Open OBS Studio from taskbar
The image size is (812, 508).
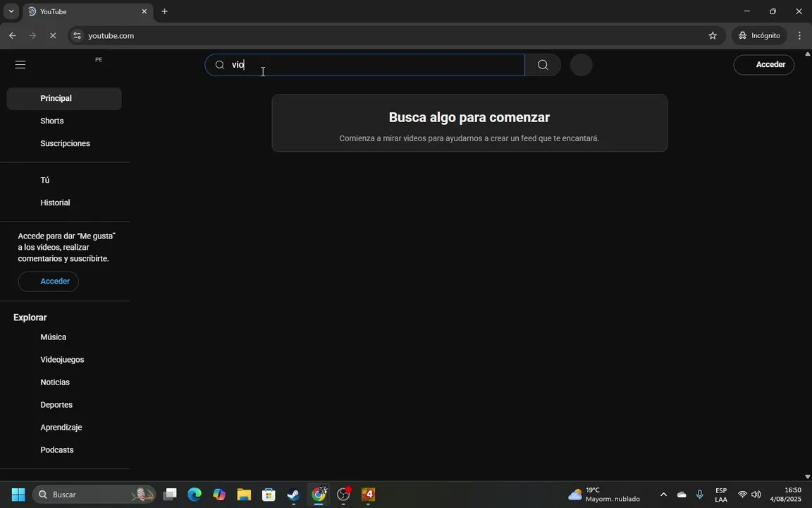coord(343,495)
